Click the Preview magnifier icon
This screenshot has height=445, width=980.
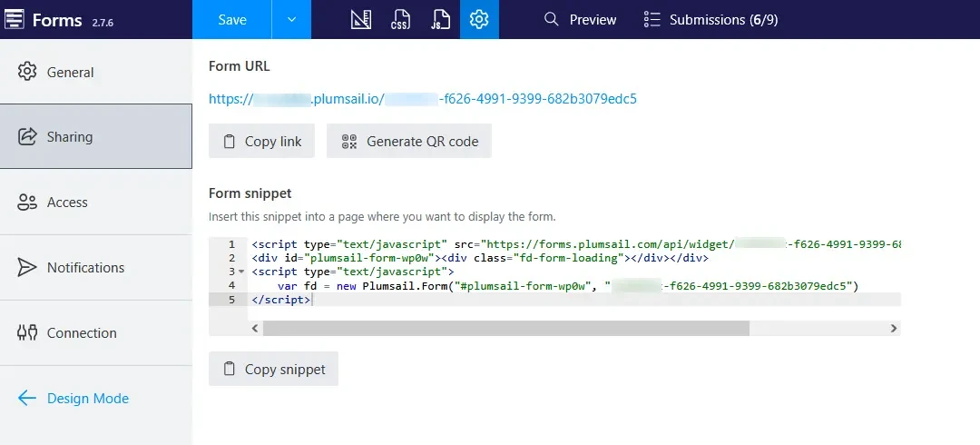[x=552, y=19]
